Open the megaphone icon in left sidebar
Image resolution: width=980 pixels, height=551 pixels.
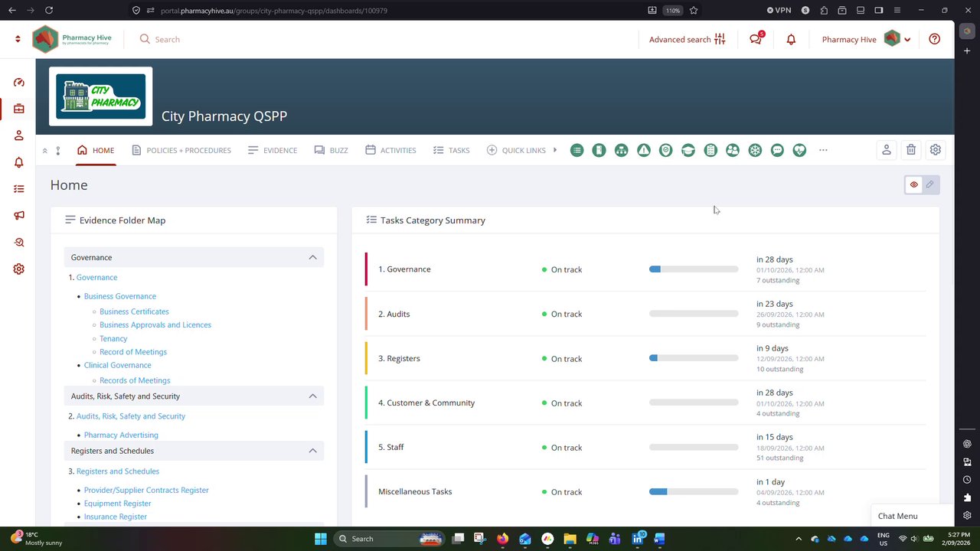point(19,216)
